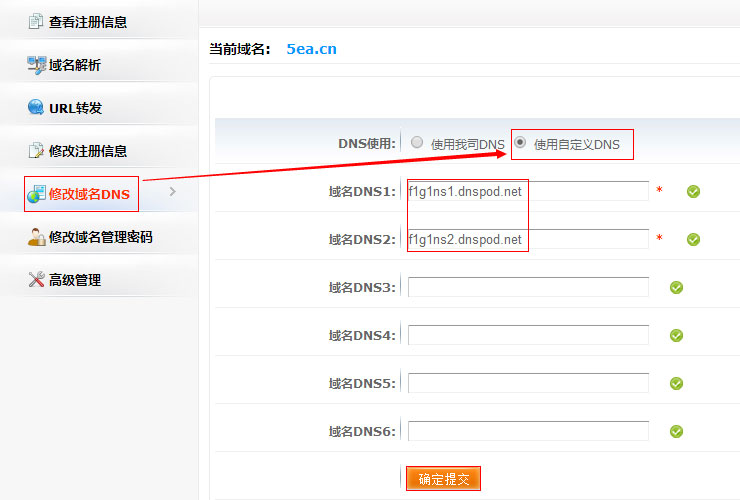Viewport: 740px width, 500px height.
Task: Click the 修改注册信息 edit page icon
Action: point(36,151)
